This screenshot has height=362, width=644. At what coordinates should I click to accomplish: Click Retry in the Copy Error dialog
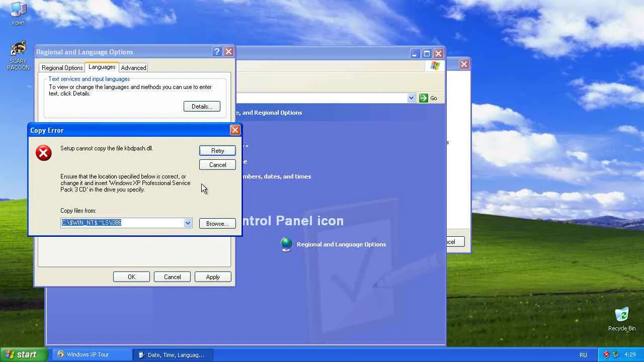pos(217,151)
